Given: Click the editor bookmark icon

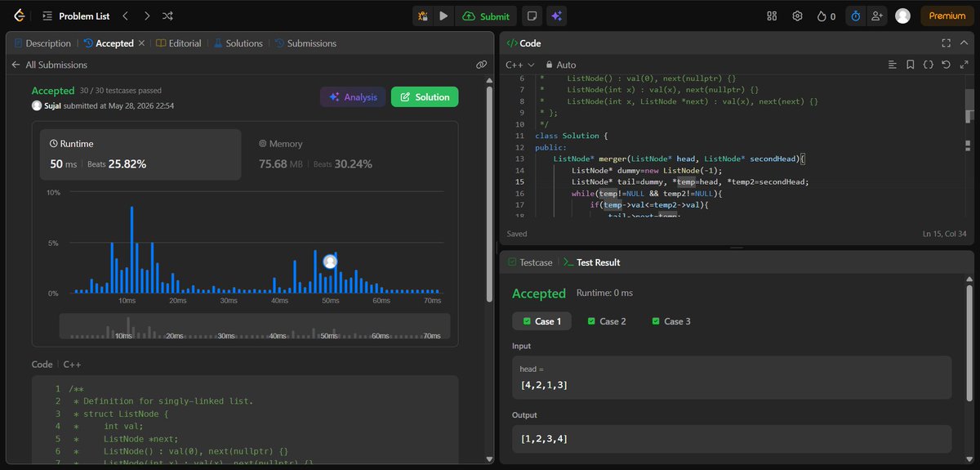Looking at the screenshot, I should 911,65.
